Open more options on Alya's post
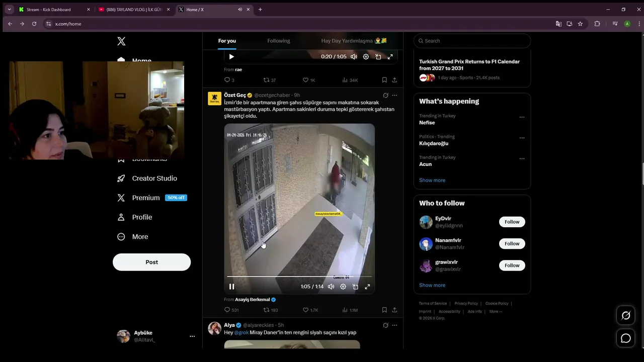The width and height of the screenshot is (644, 362). (394, 325)
